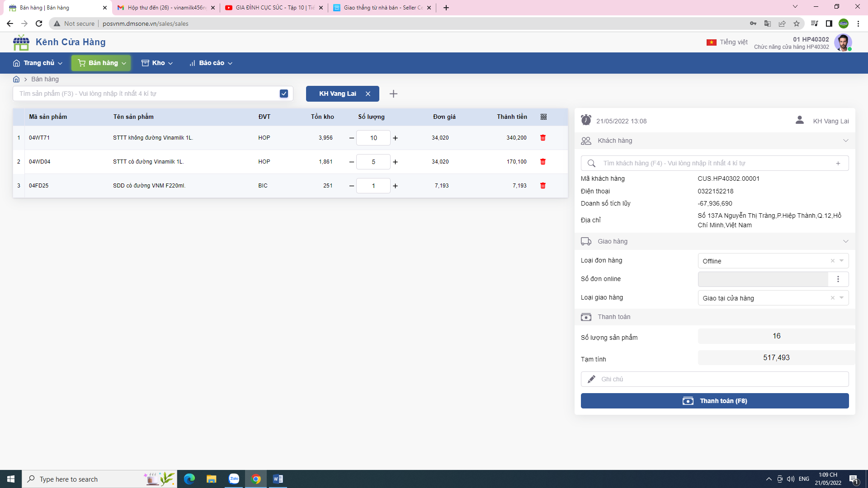Image resolution: width=868 pixels, height=488 pixels.
Task: Decrease quantity of 04WT71 item
Action: (x=351, y=138)
